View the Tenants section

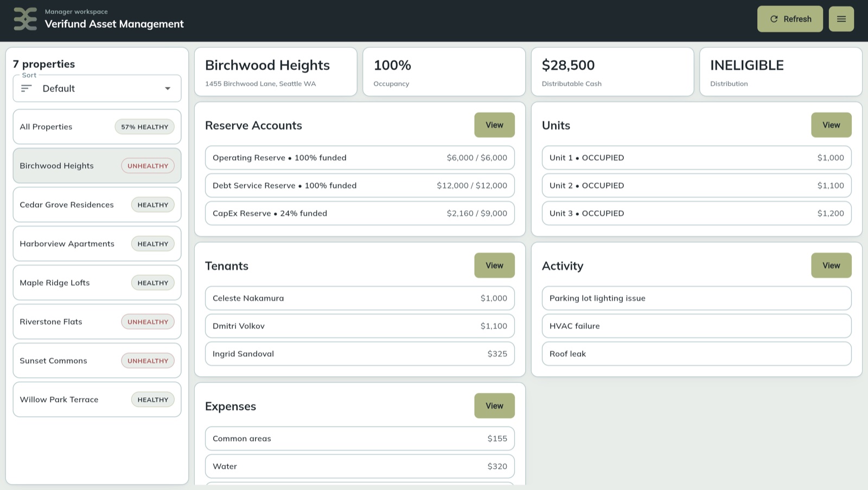click(494, 266)
